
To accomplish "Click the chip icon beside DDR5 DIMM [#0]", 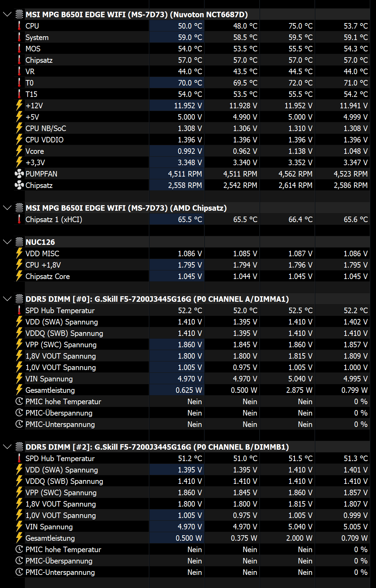I will tap(19, 299).
